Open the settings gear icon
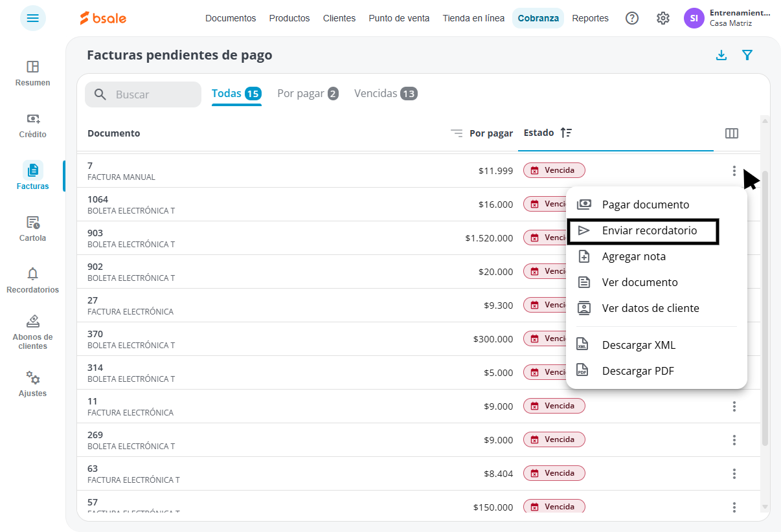This screenshot has height=532, width=781. (x=663, y=18)
